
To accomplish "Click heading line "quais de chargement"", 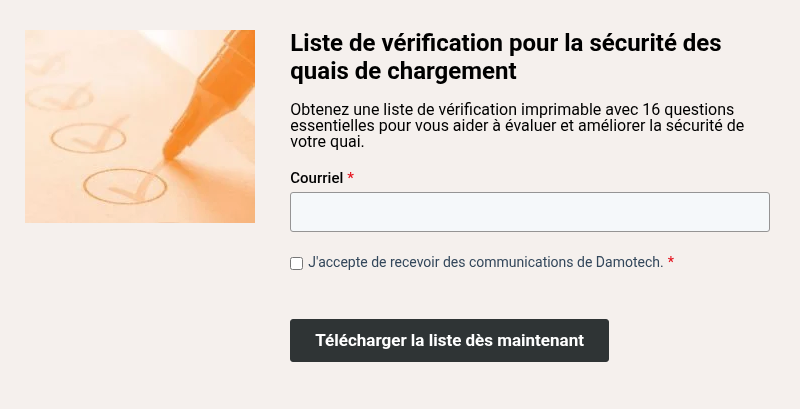I will pyautogui.click(x=403, y=72).
